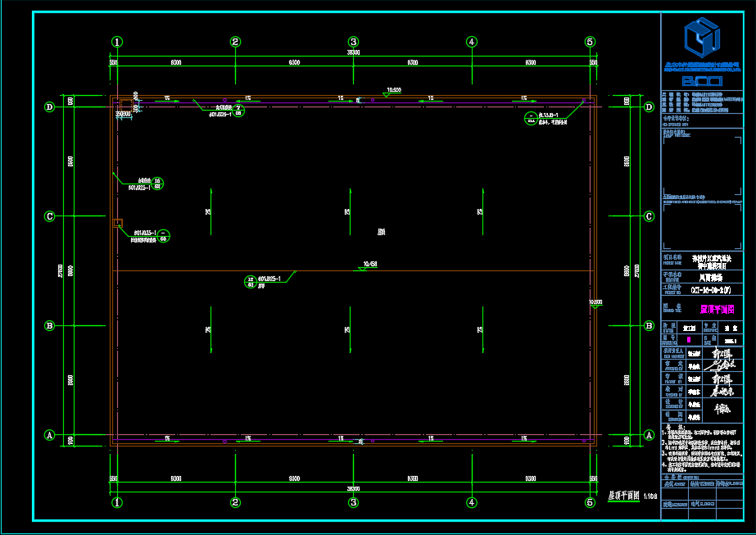Click axis bubble 4 above the plan

click(x=472, y=42)
